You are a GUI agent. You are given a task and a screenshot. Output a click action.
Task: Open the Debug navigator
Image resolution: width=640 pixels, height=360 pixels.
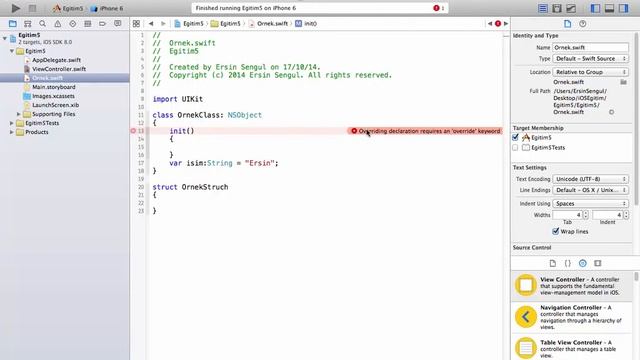tap(87, 24)
